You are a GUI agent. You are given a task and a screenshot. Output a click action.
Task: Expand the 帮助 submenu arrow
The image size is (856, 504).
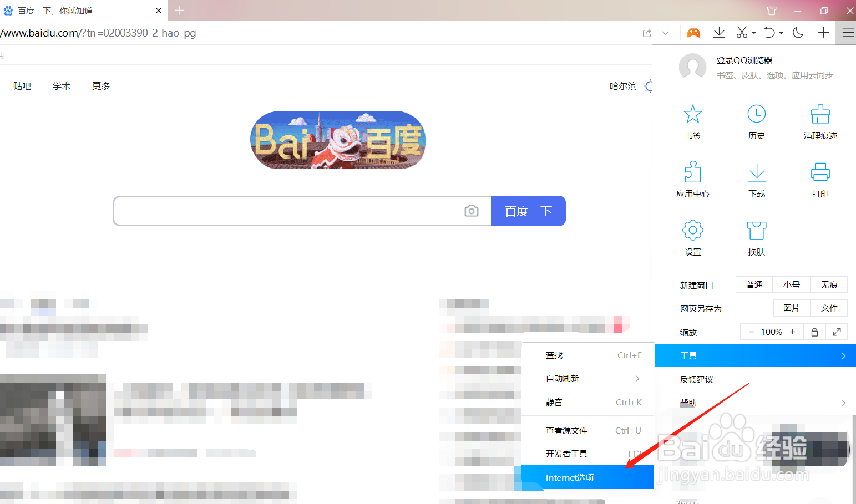click(x=843, y=403)
